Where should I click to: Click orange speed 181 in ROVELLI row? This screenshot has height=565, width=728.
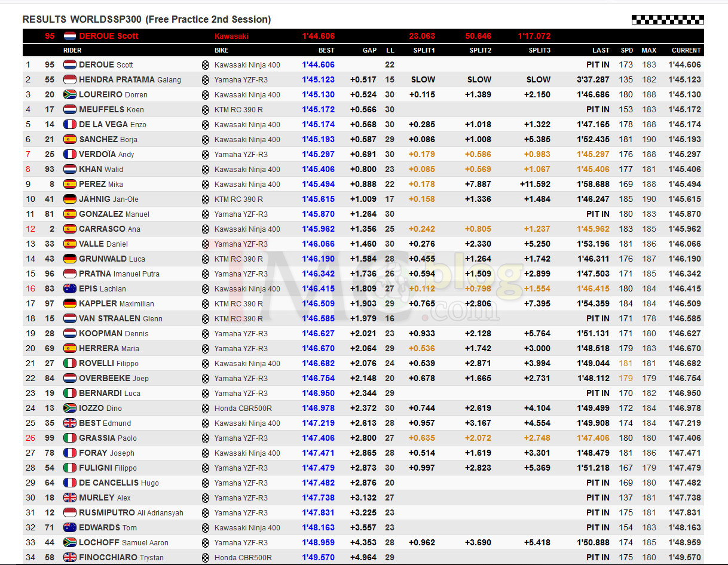click(626, 363)
